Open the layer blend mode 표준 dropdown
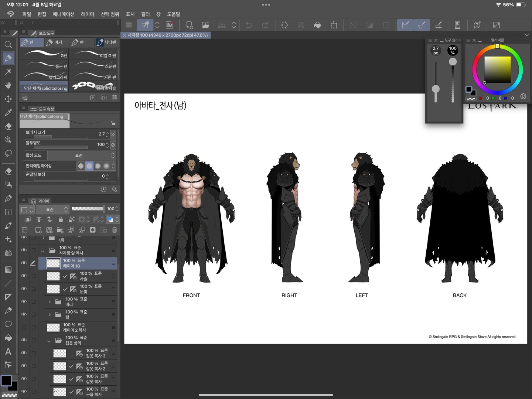 tap(52, 209)
